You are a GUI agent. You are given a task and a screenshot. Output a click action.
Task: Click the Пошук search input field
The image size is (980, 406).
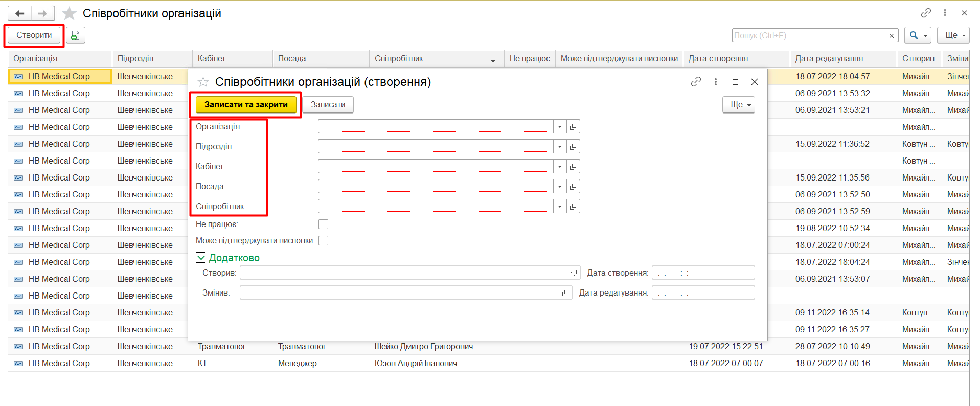point(808,35)
